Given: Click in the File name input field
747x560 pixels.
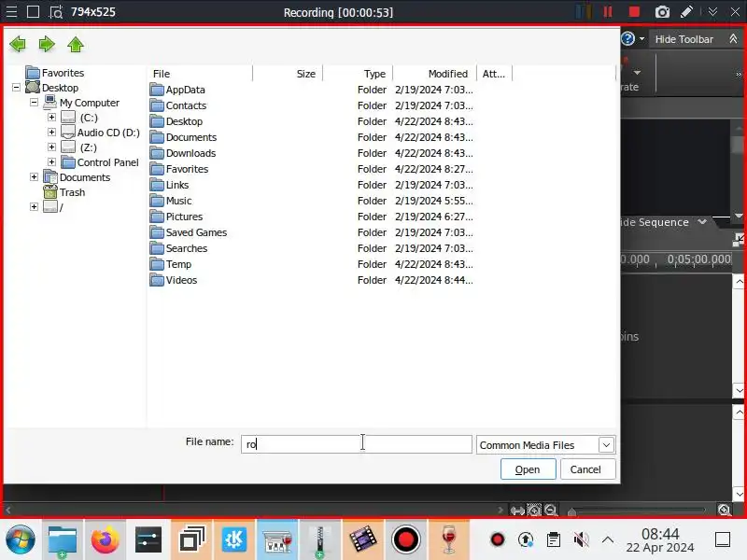Looking at the screenshot, I should point(357,444).
